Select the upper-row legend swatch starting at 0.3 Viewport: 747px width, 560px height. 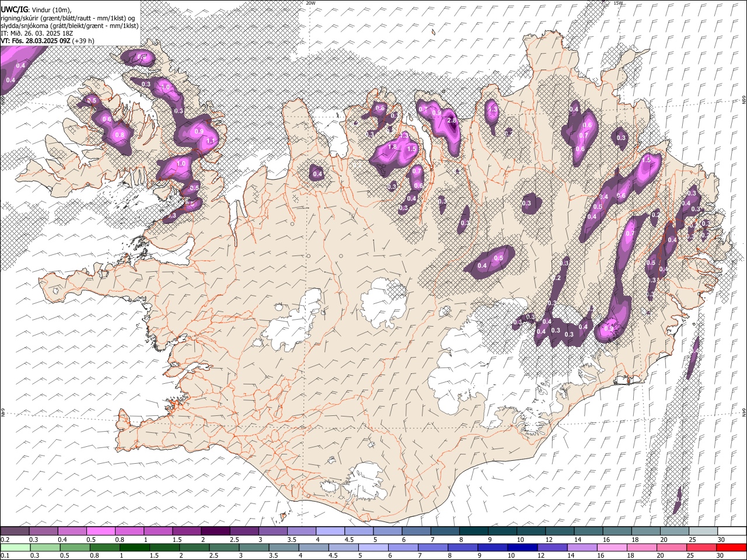43,531
